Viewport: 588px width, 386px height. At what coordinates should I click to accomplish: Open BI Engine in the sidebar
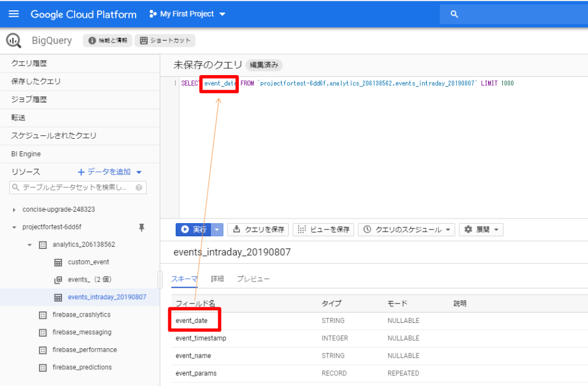(80, 154)
